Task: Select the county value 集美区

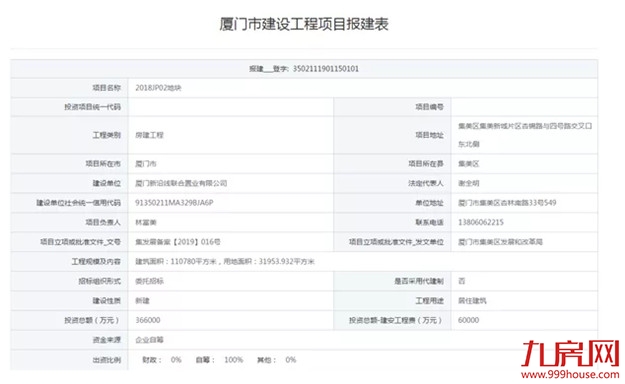Action: pos(469,164)
